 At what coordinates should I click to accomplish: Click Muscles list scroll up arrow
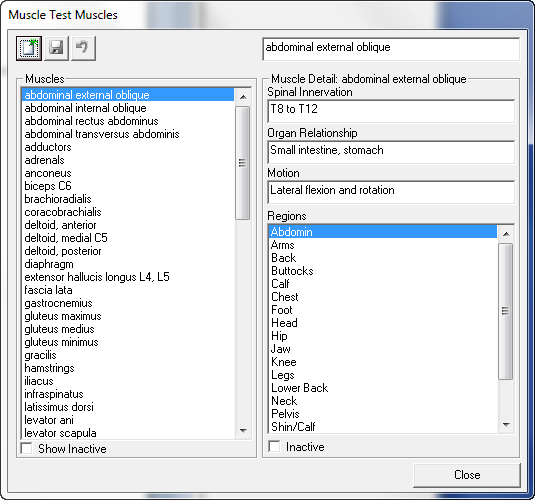point(243,97)
